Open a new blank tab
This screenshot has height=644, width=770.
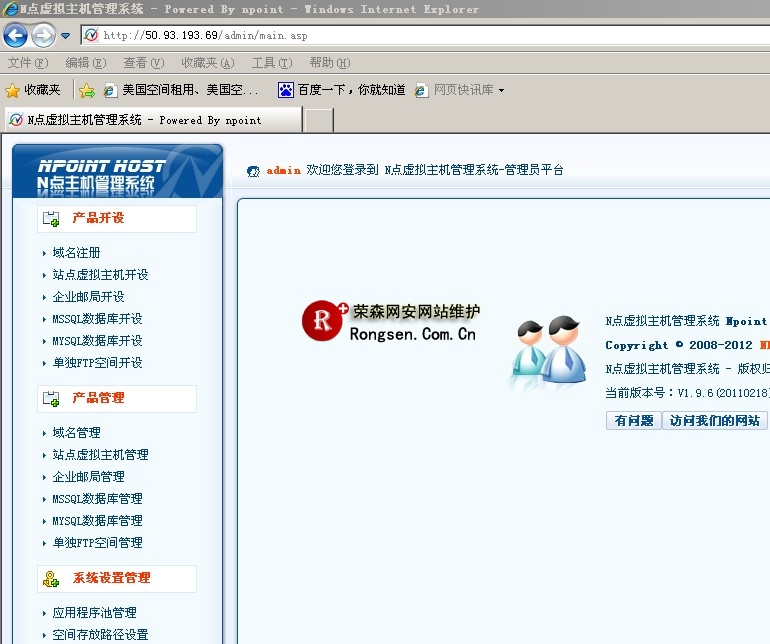(318, 120)
